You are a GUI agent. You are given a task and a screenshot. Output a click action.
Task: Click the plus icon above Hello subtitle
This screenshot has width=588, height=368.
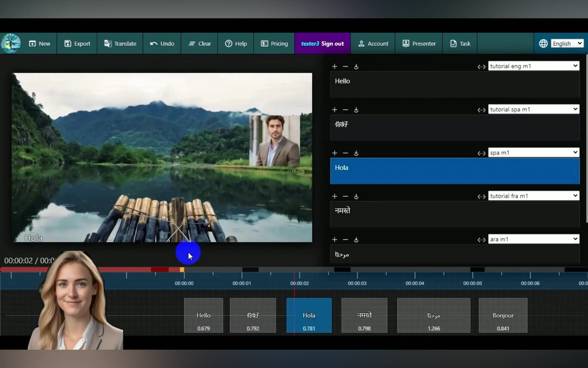(335, 67)
